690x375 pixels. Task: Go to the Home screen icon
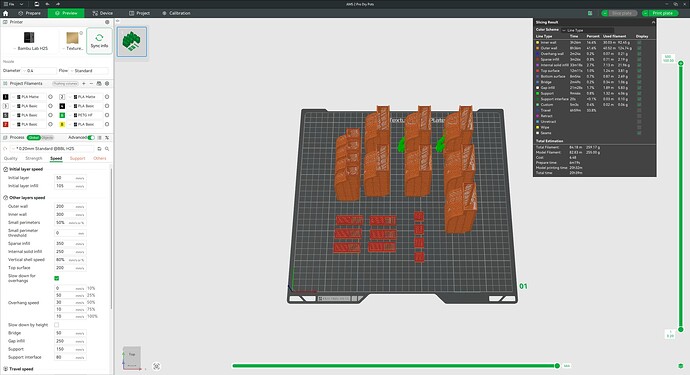pos(5,13)
